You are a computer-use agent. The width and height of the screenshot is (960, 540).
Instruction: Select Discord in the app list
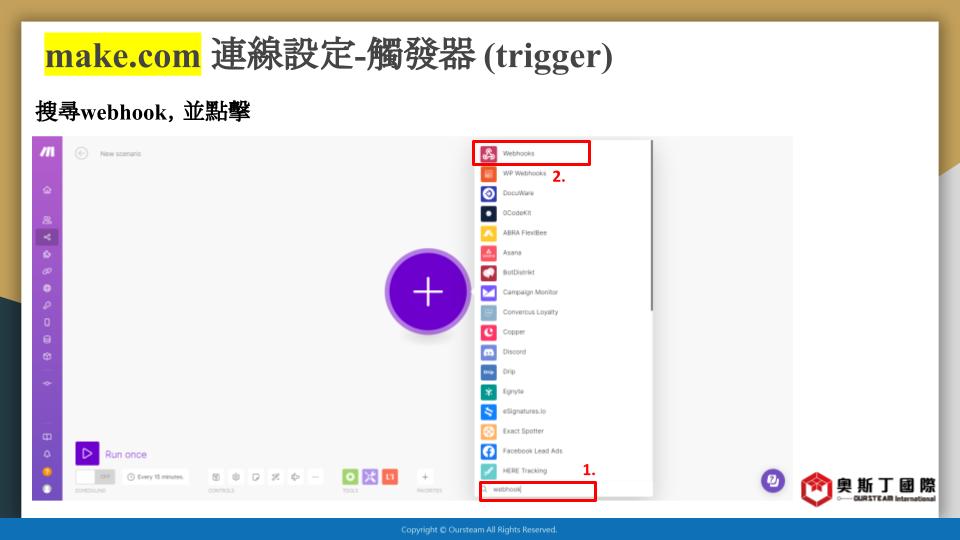pyautogui.click(x=563, y=352)
